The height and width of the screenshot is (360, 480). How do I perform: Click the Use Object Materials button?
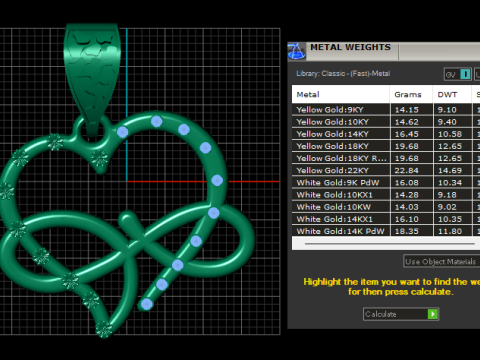pyautogui.click(x=441, y=261)
